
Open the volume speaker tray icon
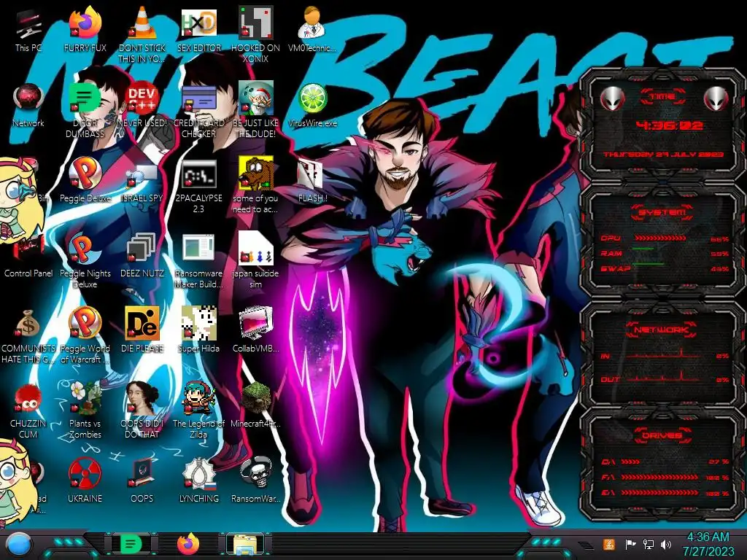click(666, 544)
